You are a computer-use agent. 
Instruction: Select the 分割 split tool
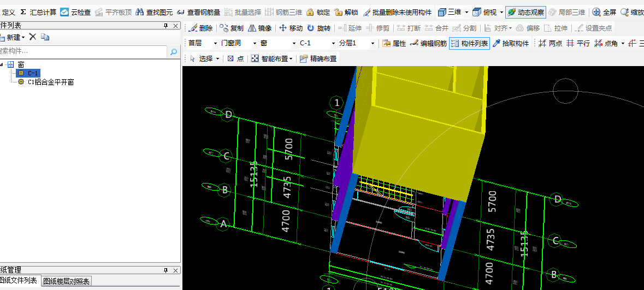[464, 28]
